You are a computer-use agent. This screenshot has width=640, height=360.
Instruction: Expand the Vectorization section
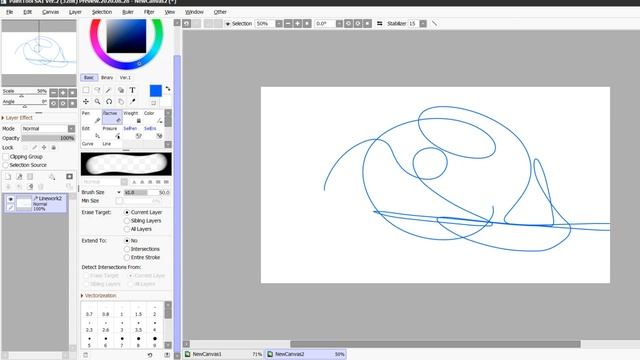[99, 296]
